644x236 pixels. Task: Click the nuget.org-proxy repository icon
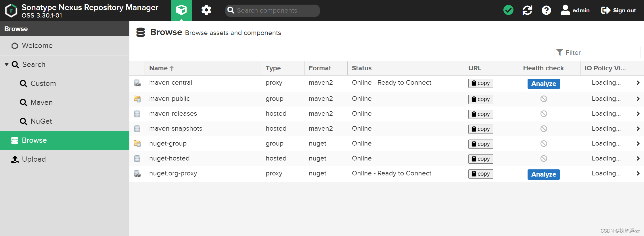137,174
